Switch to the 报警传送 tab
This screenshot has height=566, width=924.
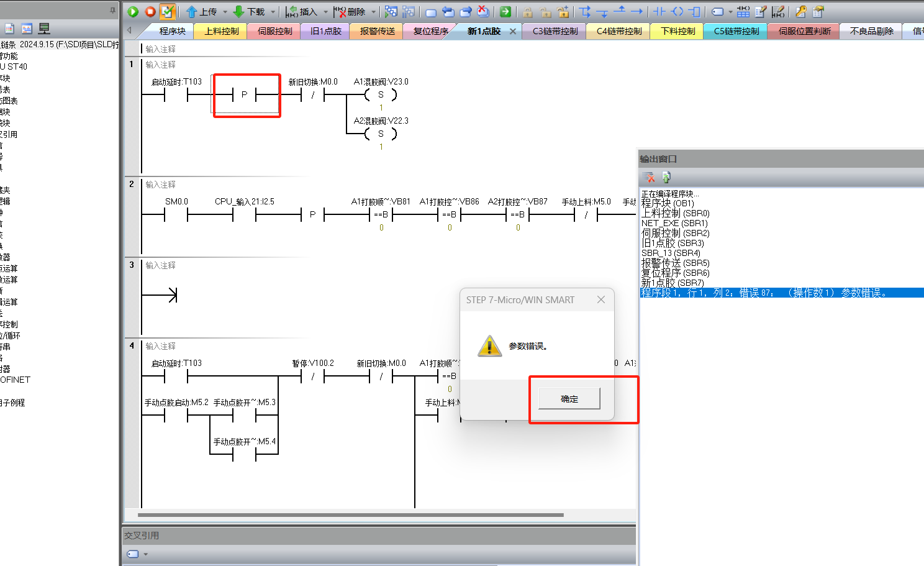coord(378,31)
